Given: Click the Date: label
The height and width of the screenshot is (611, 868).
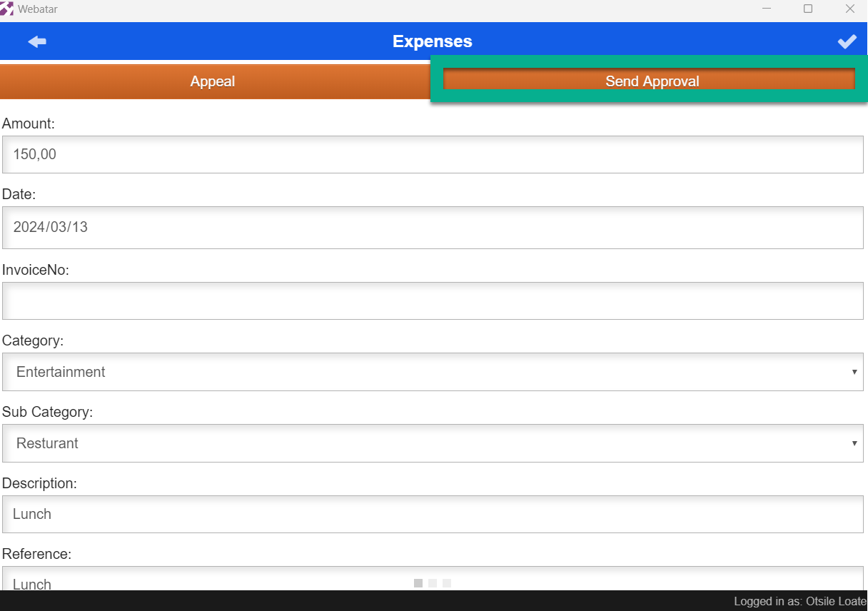Looking at the screenshot, I should point(19,194).
